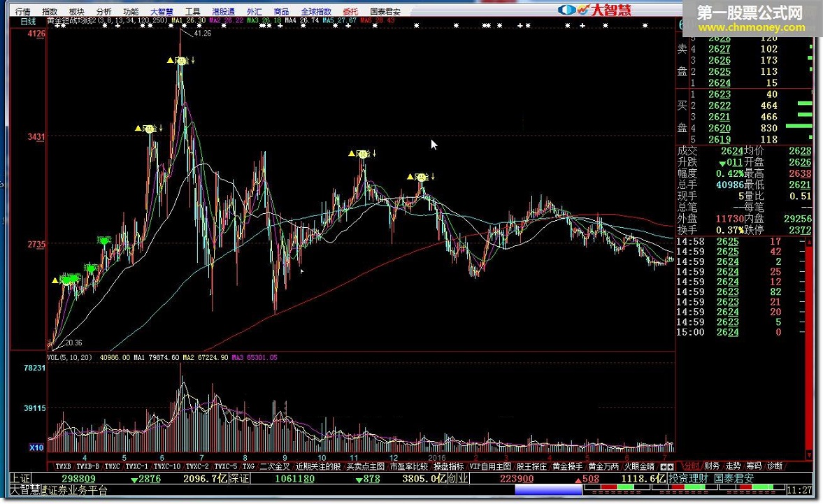Switch to the 分时 side panel tab
Screen dimensions: 823x504
pyautogui.click(x=692, y=466)
